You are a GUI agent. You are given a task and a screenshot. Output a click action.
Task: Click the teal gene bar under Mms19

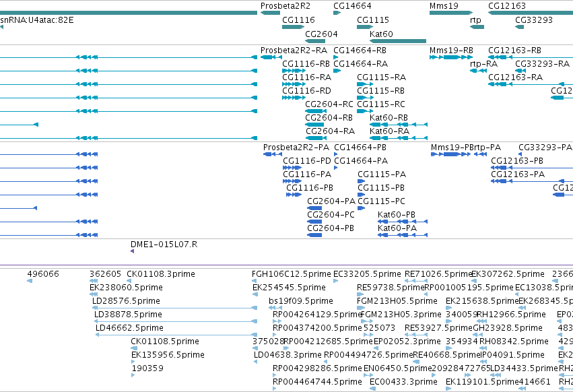click(451, 13)
